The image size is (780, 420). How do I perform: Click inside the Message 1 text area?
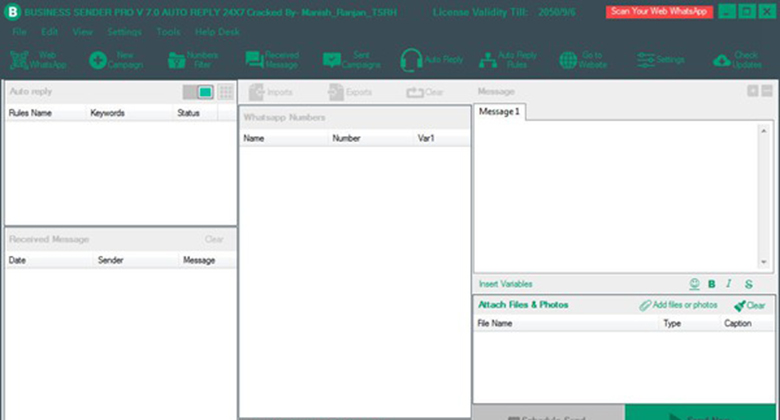click(616, 197)
